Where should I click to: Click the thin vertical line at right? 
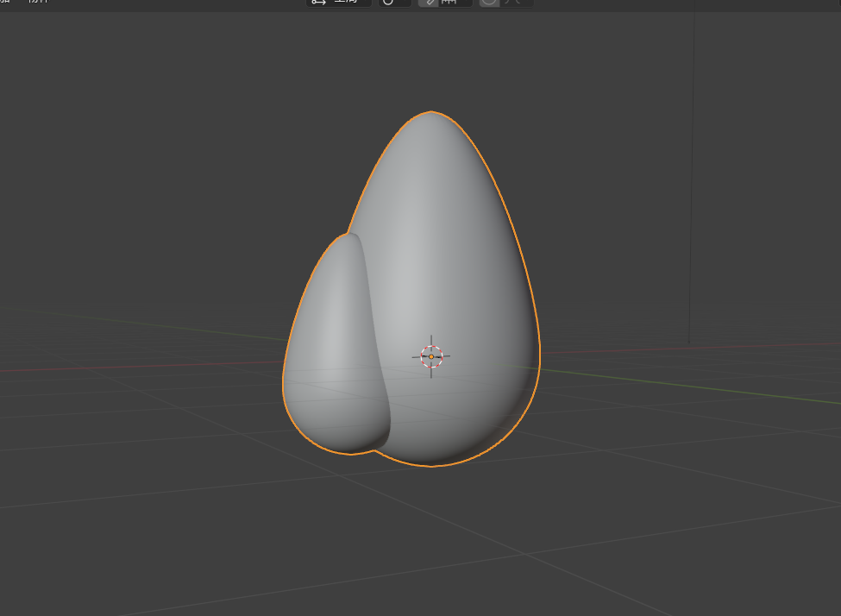692,173
